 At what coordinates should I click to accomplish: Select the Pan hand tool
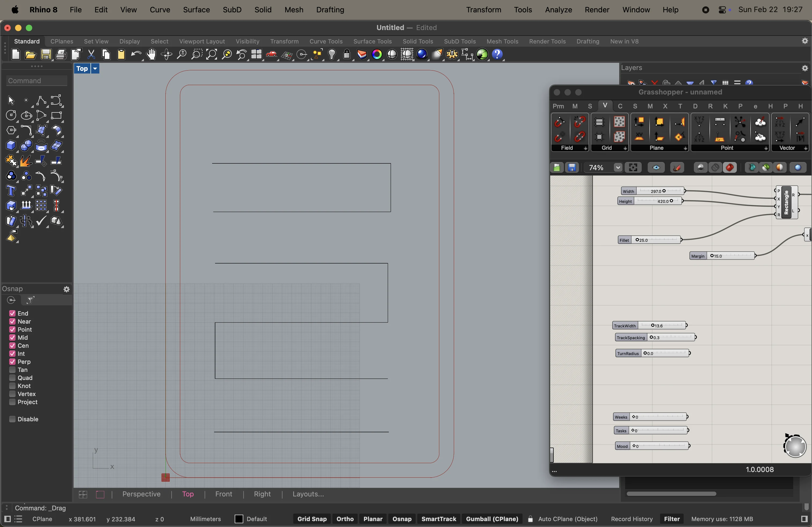151,54
